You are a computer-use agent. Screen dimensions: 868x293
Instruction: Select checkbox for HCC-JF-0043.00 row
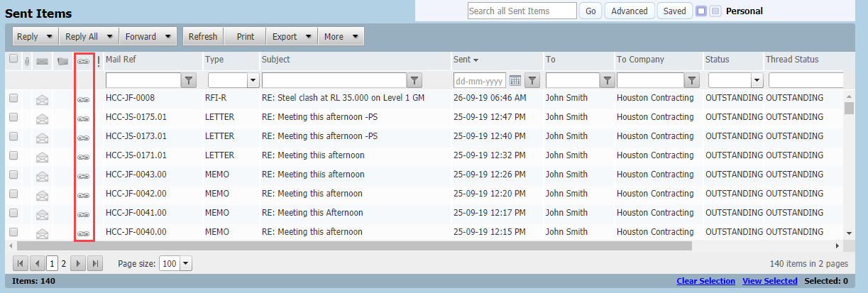13,175
